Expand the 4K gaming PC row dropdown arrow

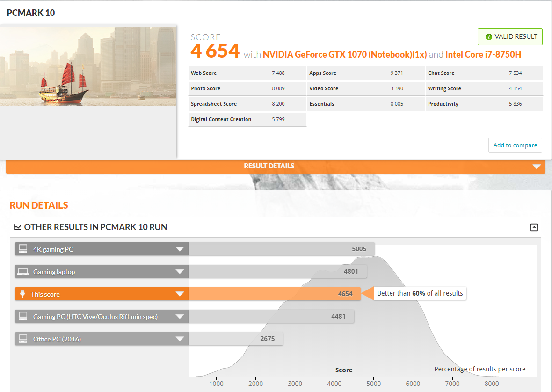pyautogui.click(x=180, y=249)
